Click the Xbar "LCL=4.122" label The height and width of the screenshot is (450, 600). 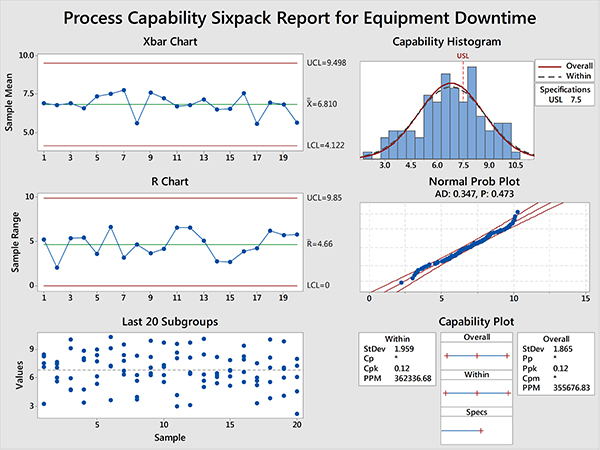tap(326, 145)
